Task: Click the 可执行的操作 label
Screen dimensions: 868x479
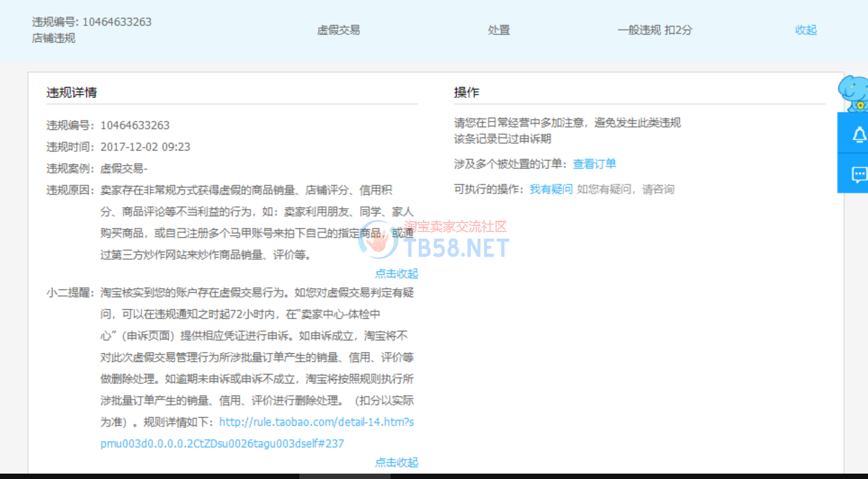Action: pos(489,189)
